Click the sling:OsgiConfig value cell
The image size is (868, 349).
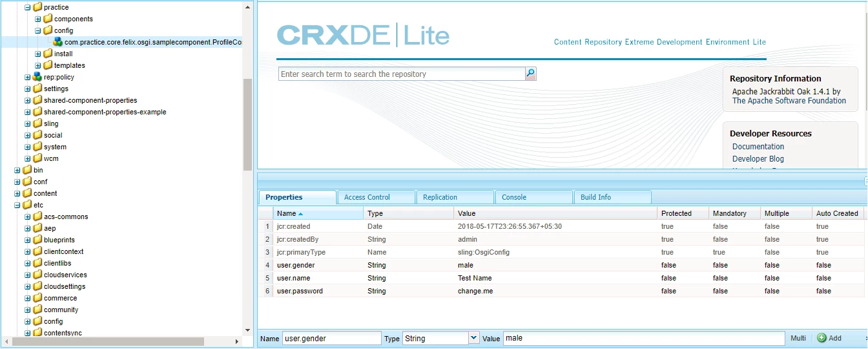[x=556, y=252]
